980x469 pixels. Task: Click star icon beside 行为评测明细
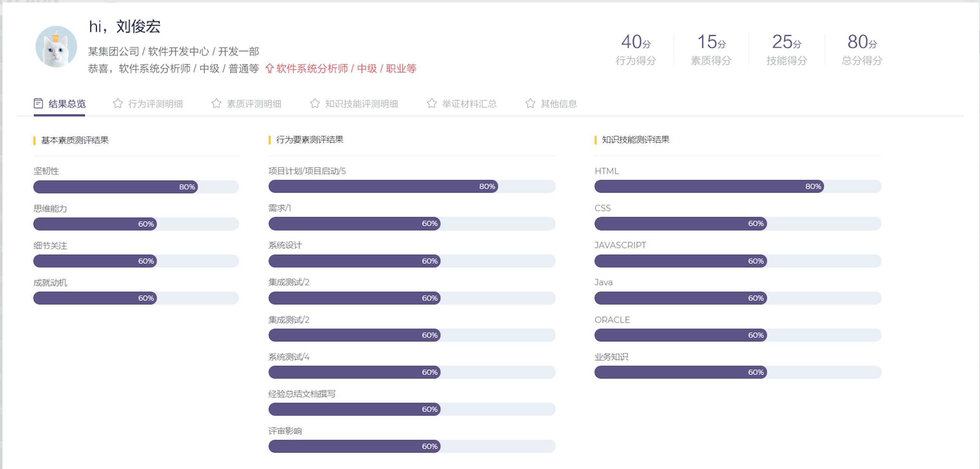[118, 103]
